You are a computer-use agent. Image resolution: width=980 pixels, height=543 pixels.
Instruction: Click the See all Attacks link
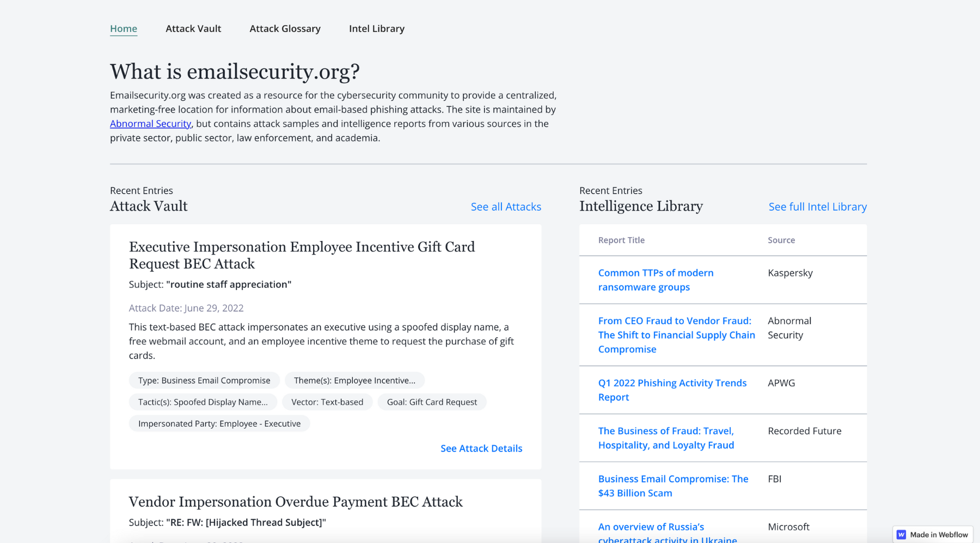506,207
